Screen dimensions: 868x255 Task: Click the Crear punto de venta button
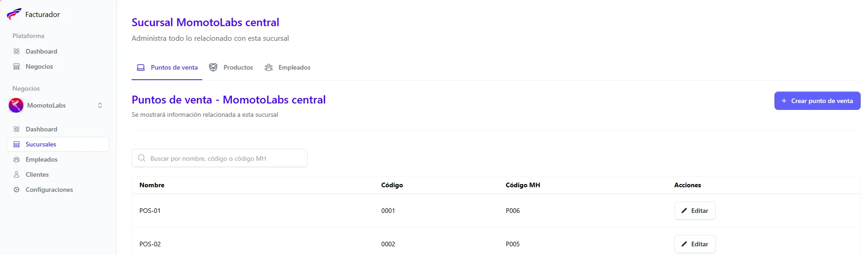point(817,101)
